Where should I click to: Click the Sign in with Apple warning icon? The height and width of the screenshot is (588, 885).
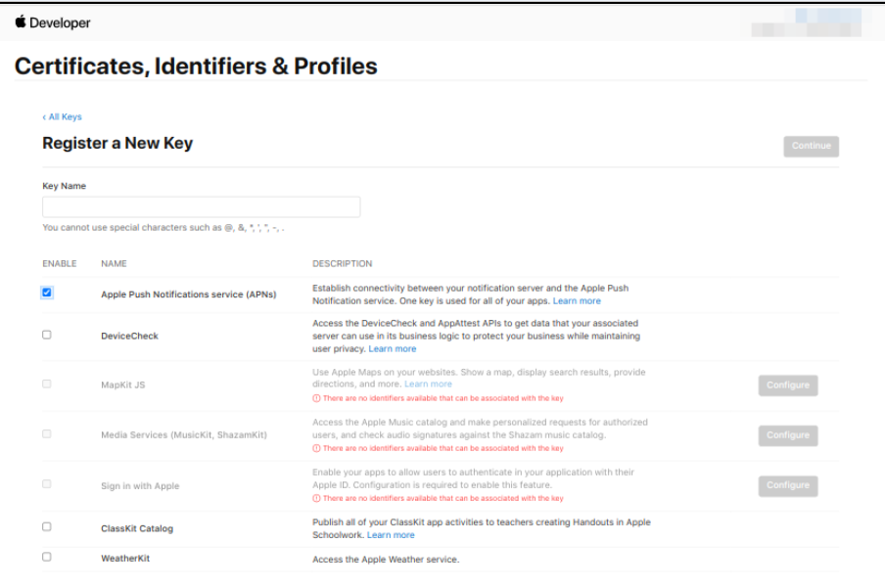click(x=316, y=498)
